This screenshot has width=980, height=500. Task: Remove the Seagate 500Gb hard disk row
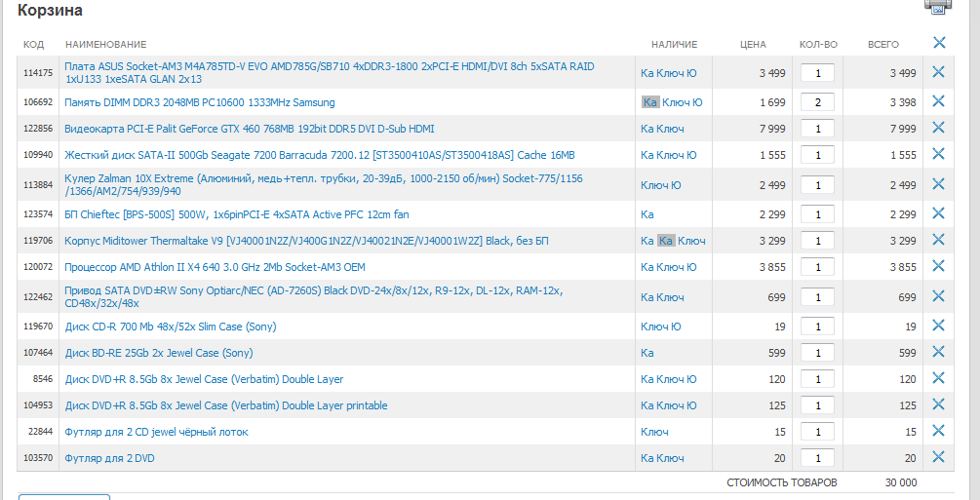[938, 154]
